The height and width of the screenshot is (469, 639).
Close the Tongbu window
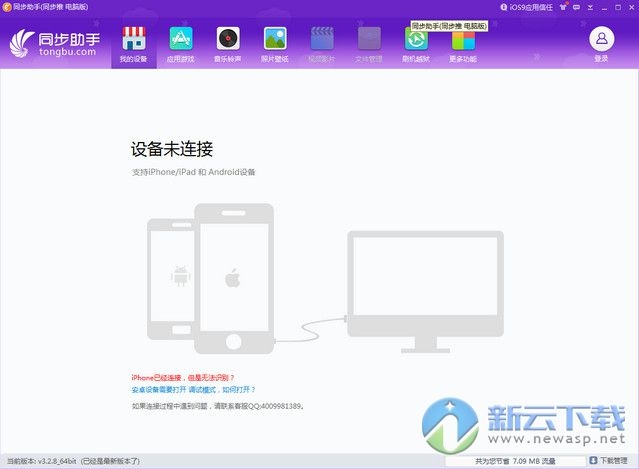point(632,7)
